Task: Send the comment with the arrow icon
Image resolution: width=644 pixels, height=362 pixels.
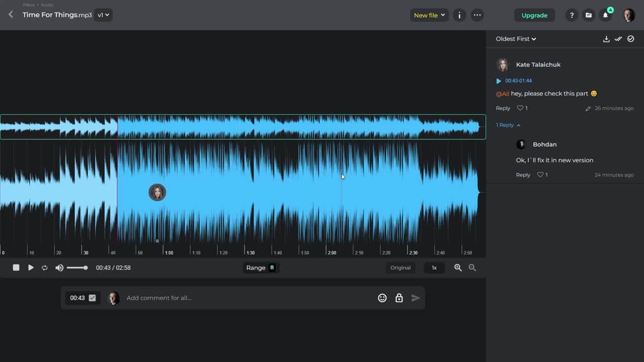Action: coord(416,298)
